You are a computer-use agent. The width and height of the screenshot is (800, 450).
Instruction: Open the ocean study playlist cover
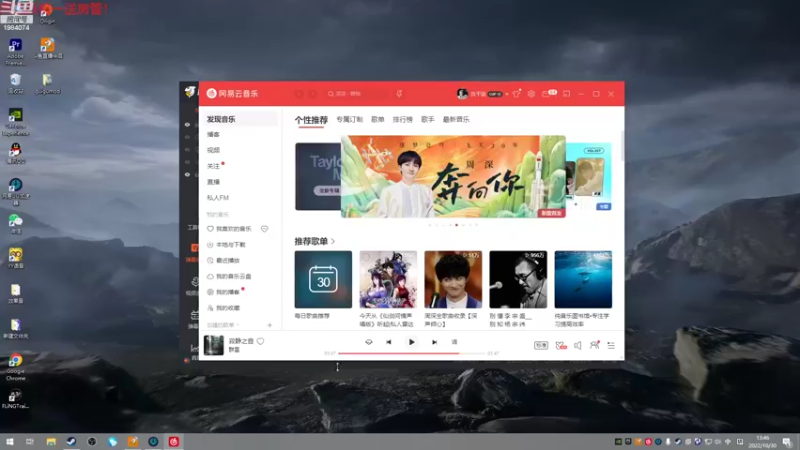[x=583, y=279]
